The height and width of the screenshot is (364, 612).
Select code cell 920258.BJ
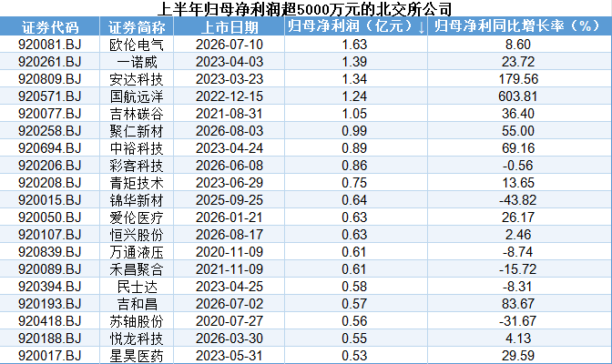(x=50, y=131)
